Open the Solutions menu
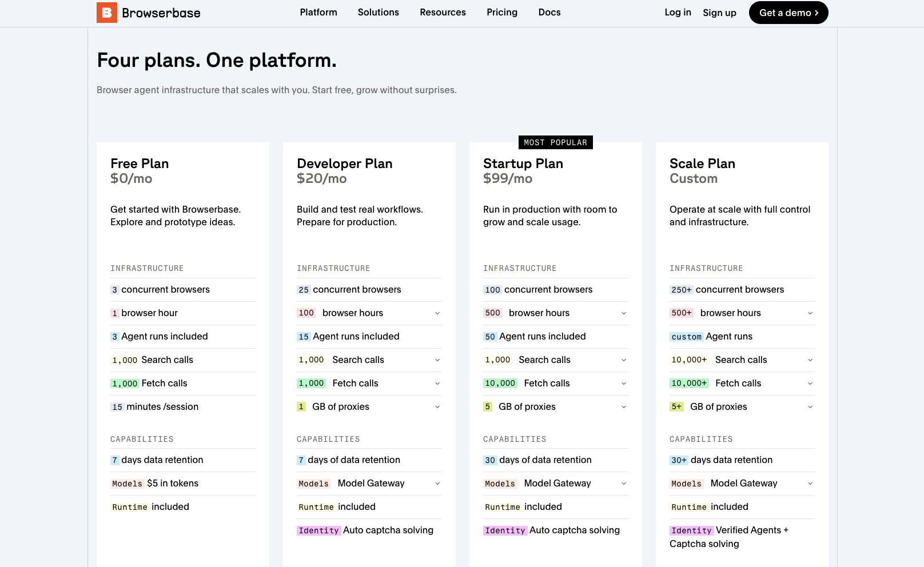The width and height of the screenshot is (924, 567). click(379, 12)
